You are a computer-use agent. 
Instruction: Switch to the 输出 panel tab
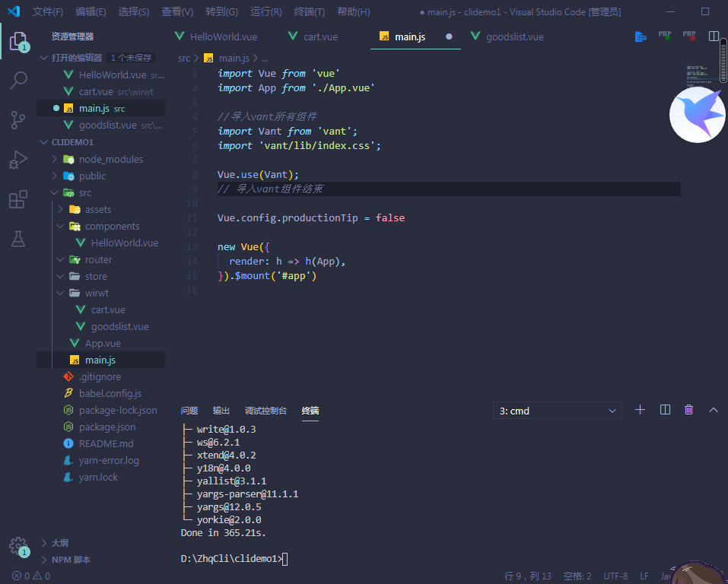coord(221,411)
